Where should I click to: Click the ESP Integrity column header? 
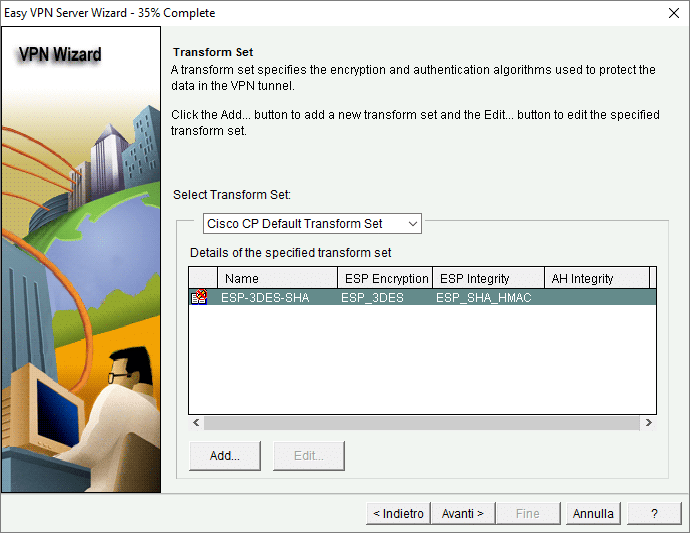click(x=489, y=278)
